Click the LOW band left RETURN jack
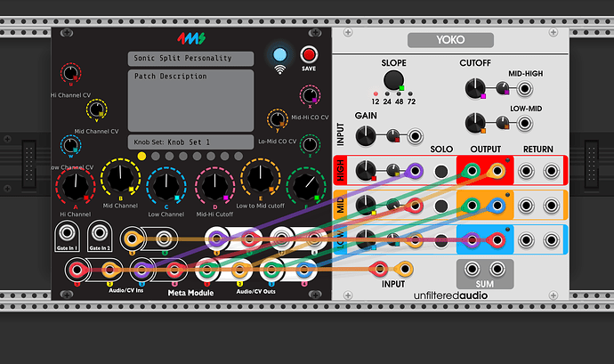 [526, 240]
